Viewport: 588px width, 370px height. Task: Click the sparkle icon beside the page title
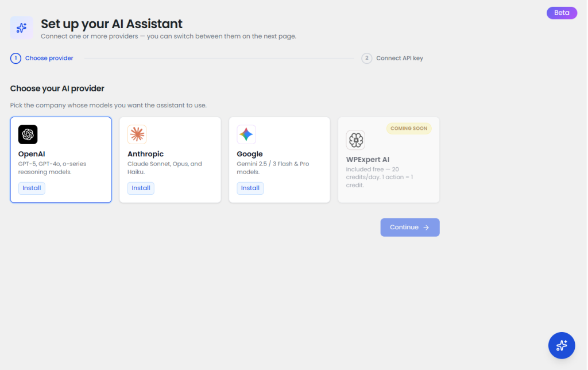coord(22,28)
